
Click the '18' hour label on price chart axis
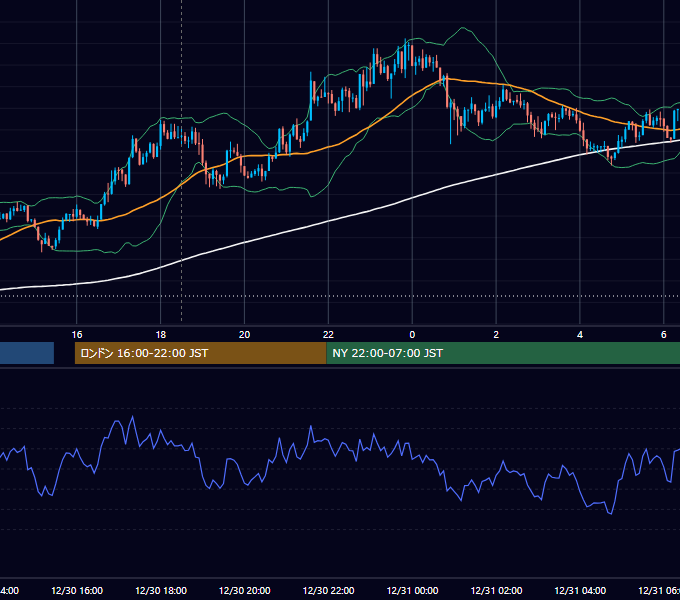click(x=160, y=335)
